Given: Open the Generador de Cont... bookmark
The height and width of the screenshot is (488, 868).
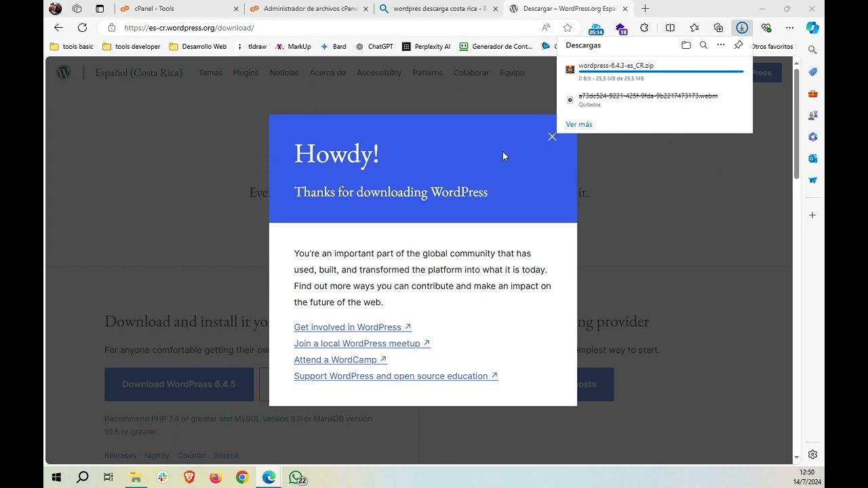Looking at the screenshot, I should 496,47.
